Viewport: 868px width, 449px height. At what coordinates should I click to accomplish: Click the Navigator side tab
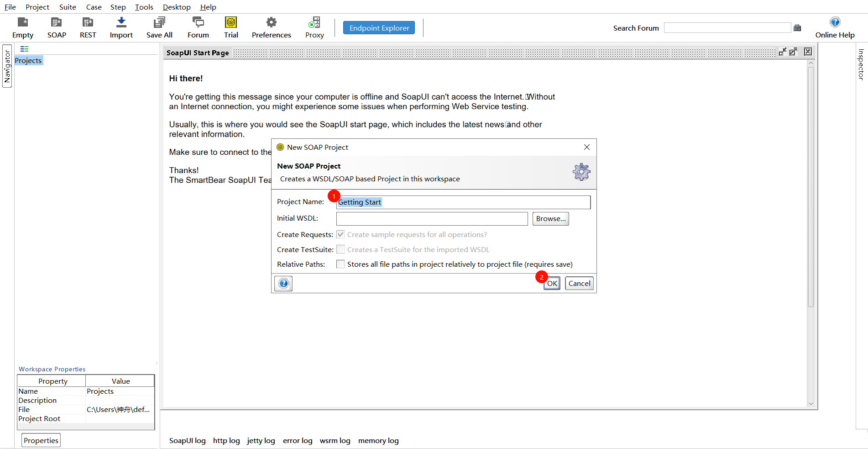[7, 66]
